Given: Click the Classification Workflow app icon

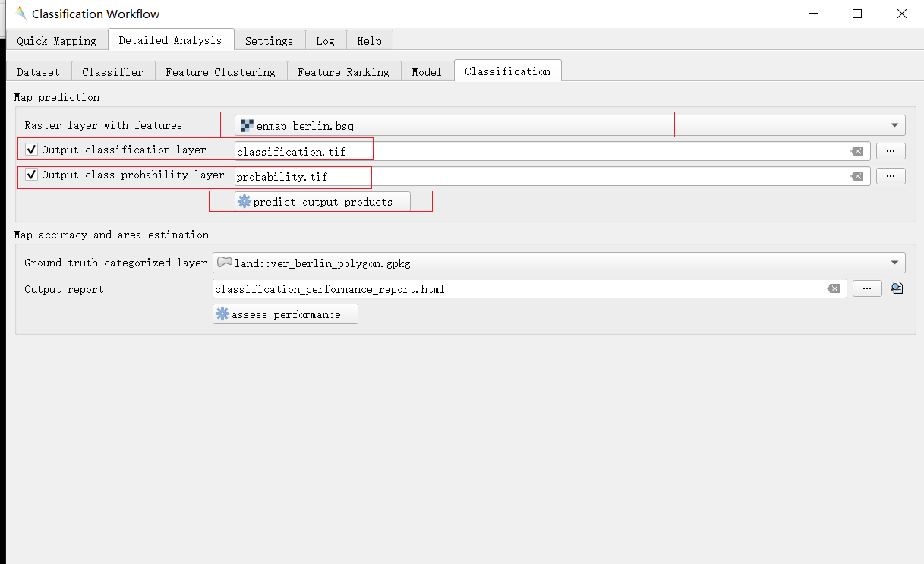Looking at the screenshot, I should coord(20,14).
